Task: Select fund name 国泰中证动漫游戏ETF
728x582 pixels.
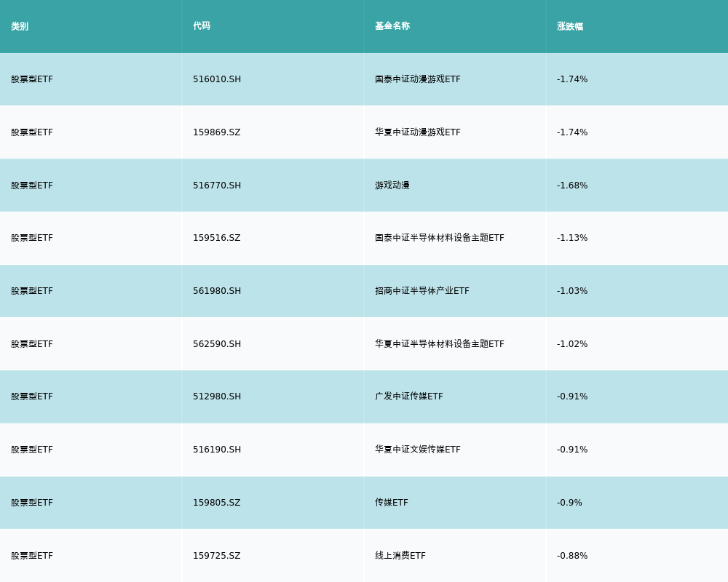Action: 418,79
